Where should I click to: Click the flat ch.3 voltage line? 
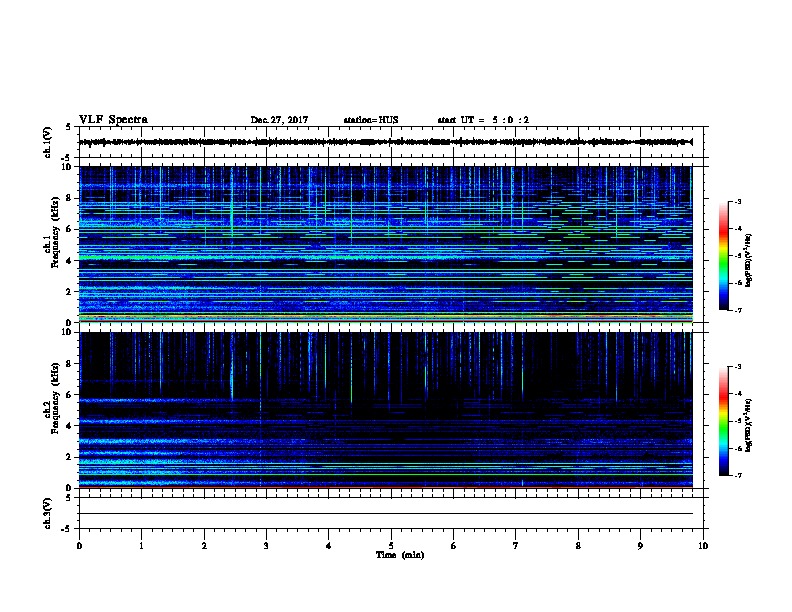(x=386, y=514)
